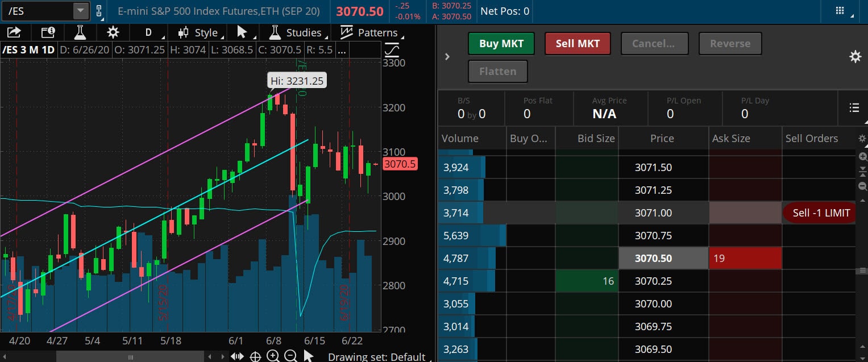Image resolution: width=868 pixels, height=362 pixels.
Task: Open the Edit Studies flask icon
Action: 80,32
